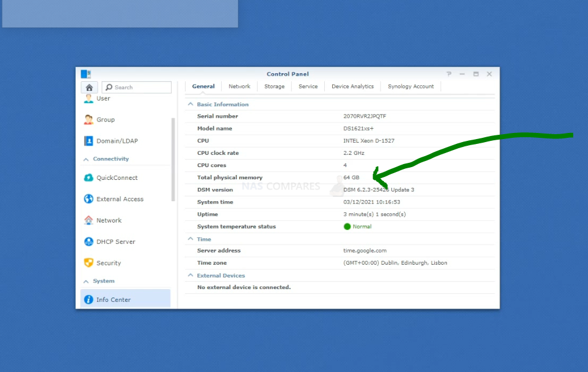The image size is (588, 372).
Task: Click the serial number value 2070RVR2JPQTF
Action: pyautogui.click(x=365, y=116)
